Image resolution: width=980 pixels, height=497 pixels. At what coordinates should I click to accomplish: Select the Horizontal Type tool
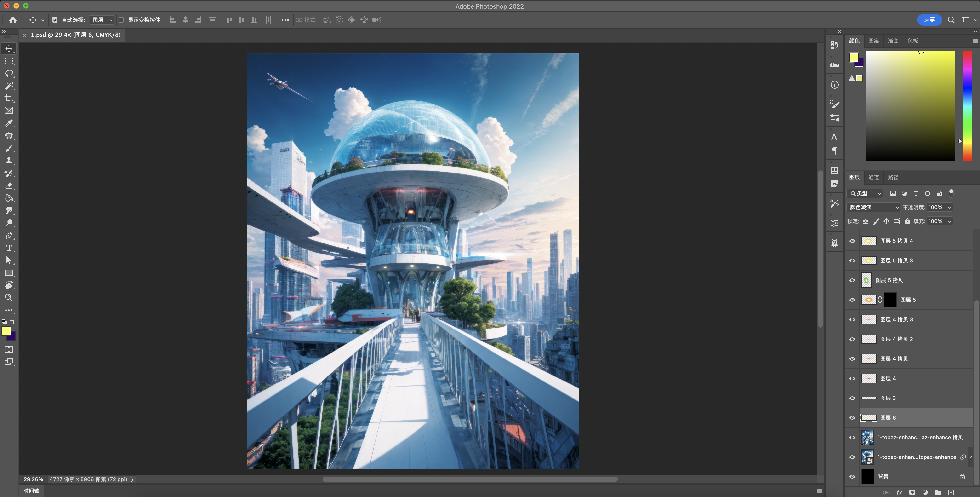(9, 248)
